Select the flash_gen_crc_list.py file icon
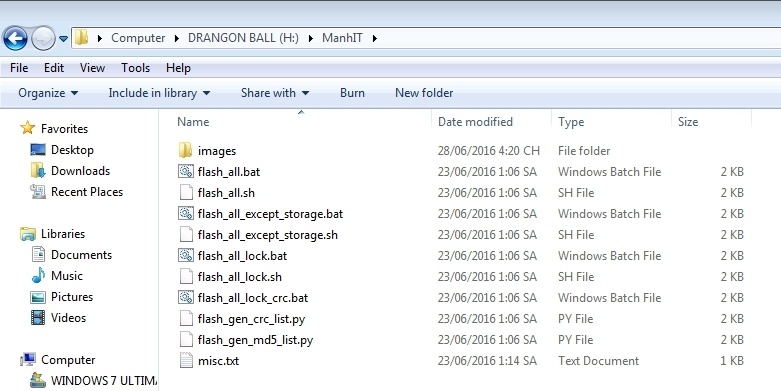The height and width of the screenshot is (391, 781). coord(186,318)
